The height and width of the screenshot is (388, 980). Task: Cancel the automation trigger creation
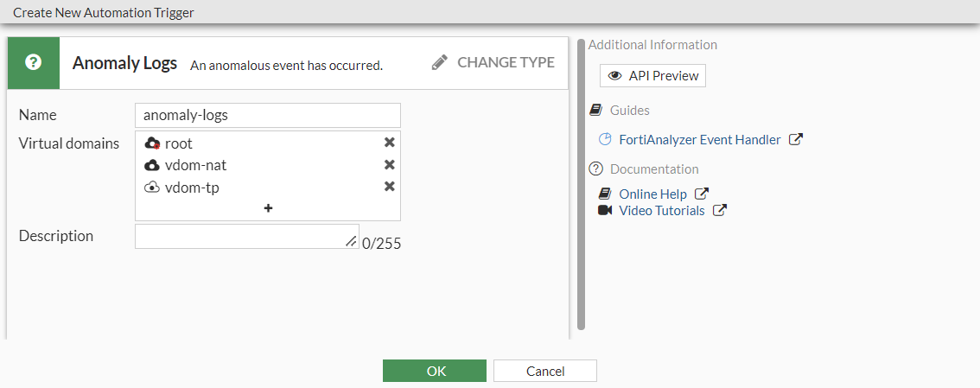[545, 371]
